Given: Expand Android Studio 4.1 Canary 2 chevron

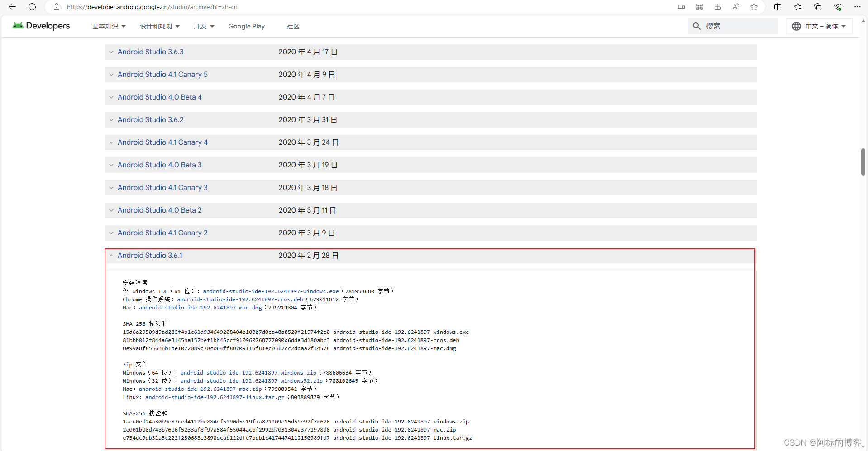Looking at the screenshot, I should coord(111,233).
